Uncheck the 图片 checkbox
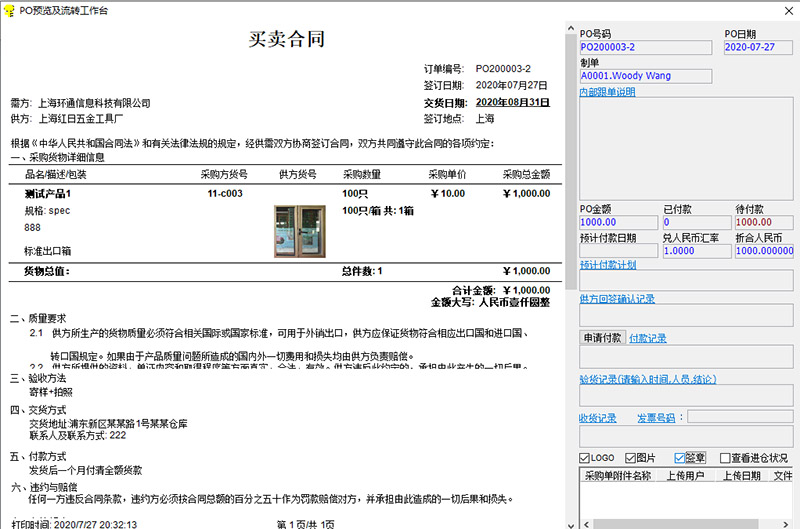800x529 pixels. [x=630, y=458]
